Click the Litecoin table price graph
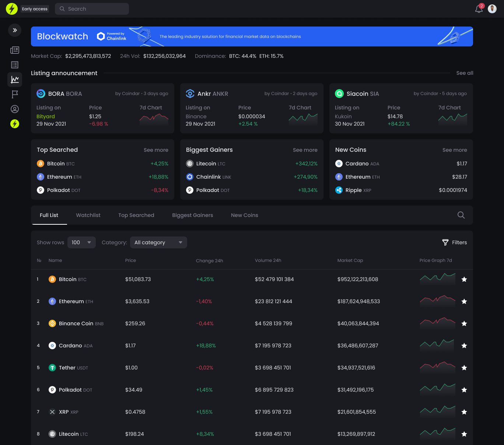 (438, 433)
